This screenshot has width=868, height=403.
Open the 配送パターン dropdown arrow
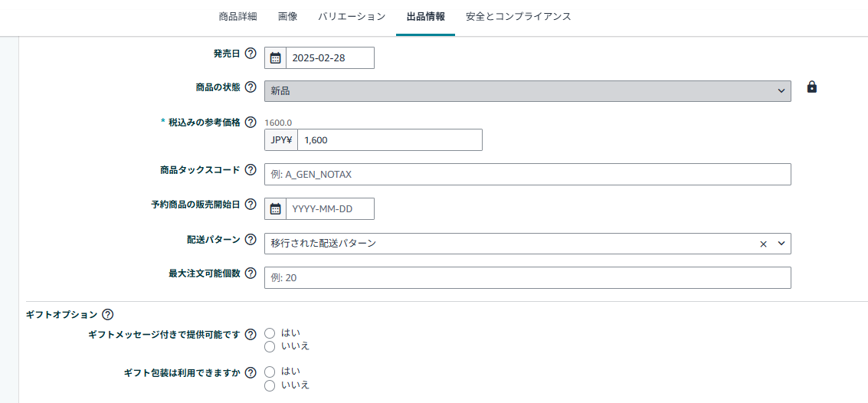pos(781,244)
